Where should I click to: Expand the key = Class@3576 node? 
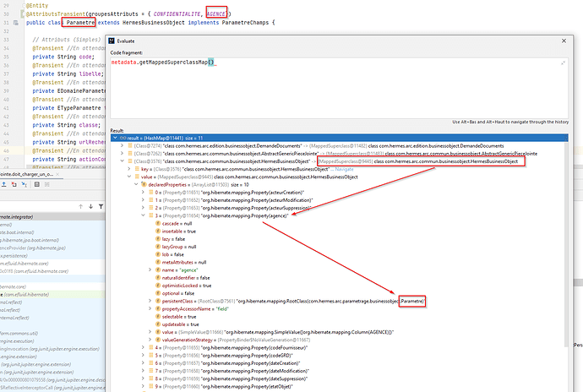click(129, 169)
